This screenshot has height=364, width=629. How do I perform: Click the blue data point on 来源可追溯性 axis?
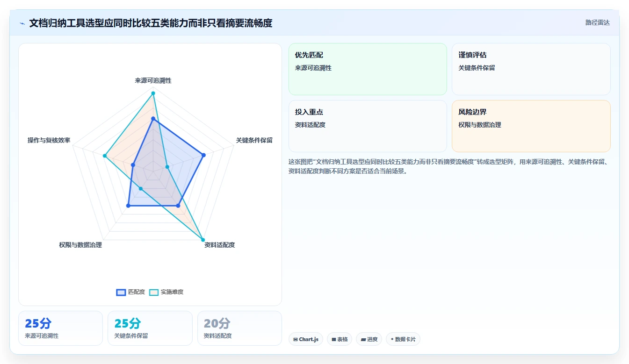pos(153,119)
